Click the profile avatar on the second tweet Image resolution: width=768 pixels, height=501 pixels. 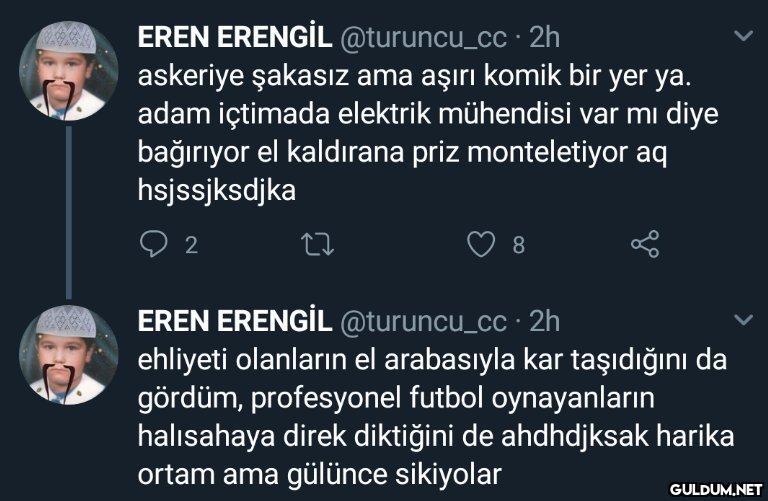70,355
